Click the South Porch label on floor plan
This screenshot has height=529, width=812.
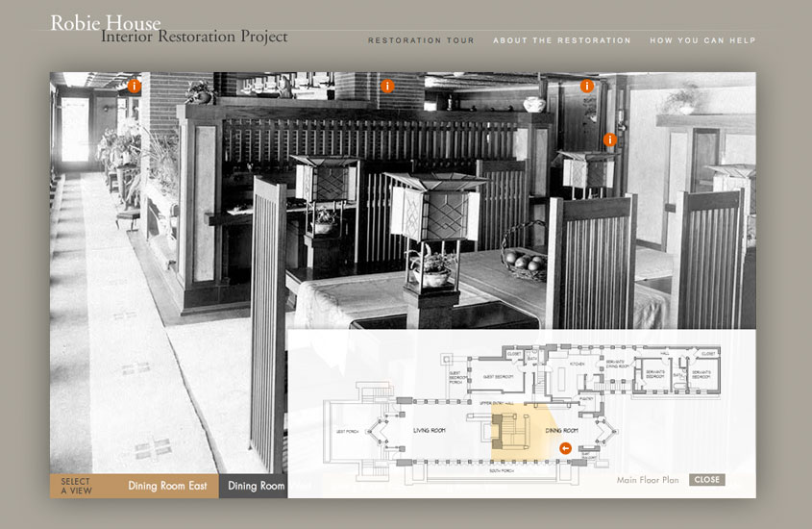pos(501,471)
